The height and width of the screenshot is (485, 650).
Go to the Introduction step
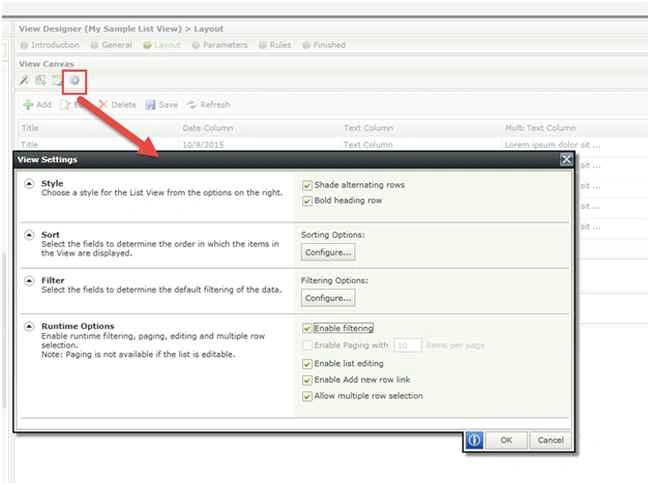(x=50, y=45)
